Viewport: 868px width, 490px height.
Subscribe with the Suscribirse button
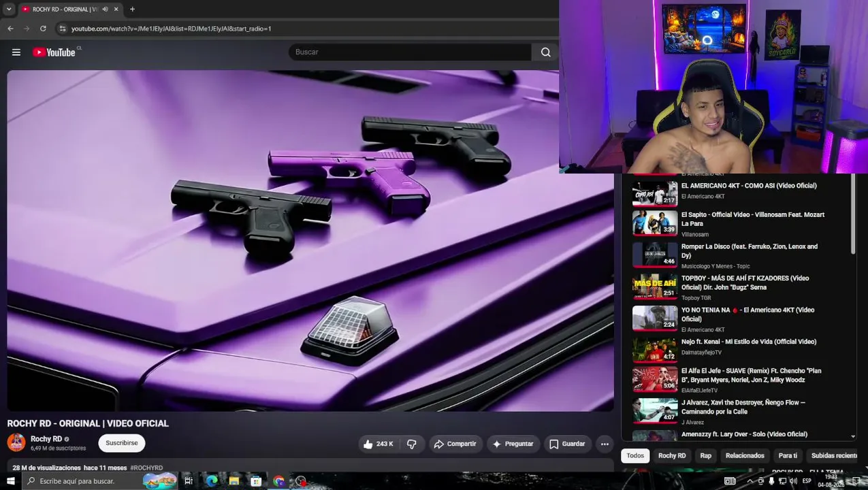(x=122, y=443)
